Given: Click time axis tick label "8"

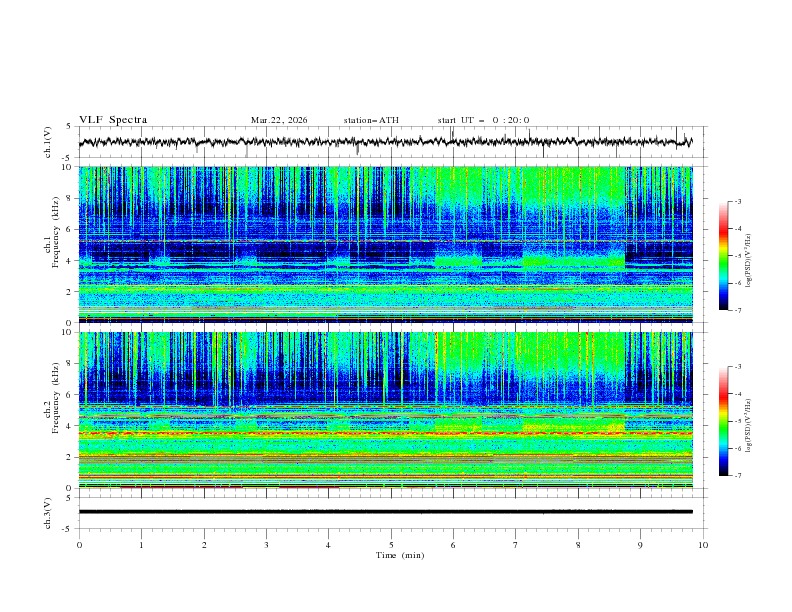Looking at the screenshot, I should point(578,545).
